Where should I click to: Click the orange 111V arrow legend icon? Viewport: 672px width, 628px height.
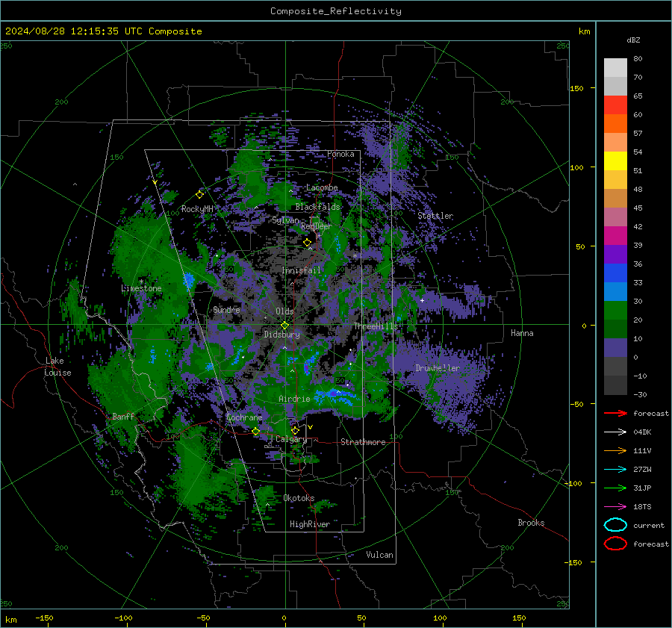click(615, 450)
